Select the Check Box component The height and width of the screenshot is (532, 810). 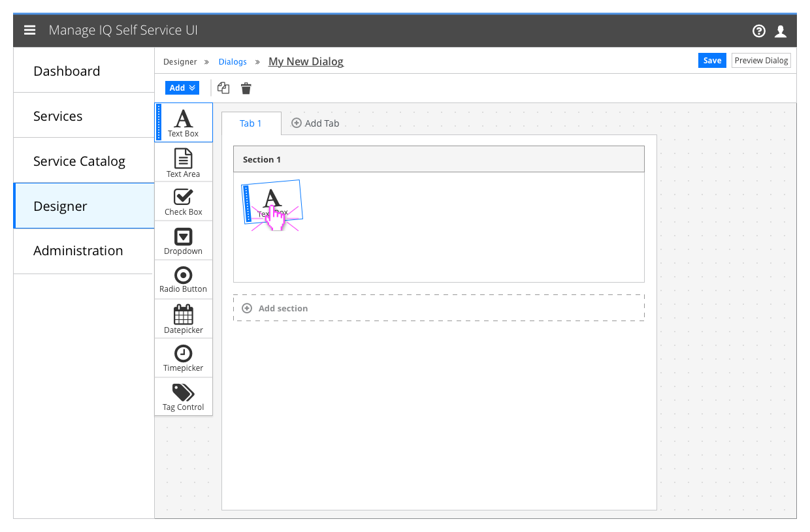184,202
